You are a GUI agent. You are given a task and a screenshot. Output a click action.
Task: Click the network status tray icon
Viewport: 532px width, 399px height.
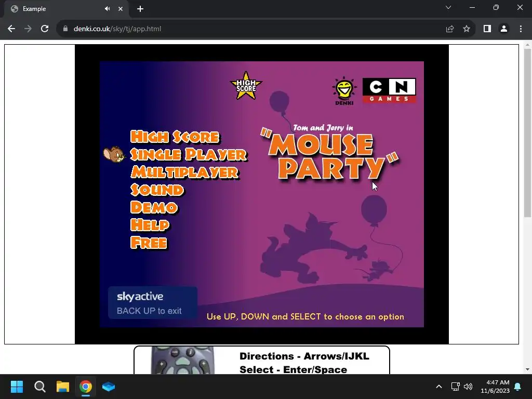455,387
